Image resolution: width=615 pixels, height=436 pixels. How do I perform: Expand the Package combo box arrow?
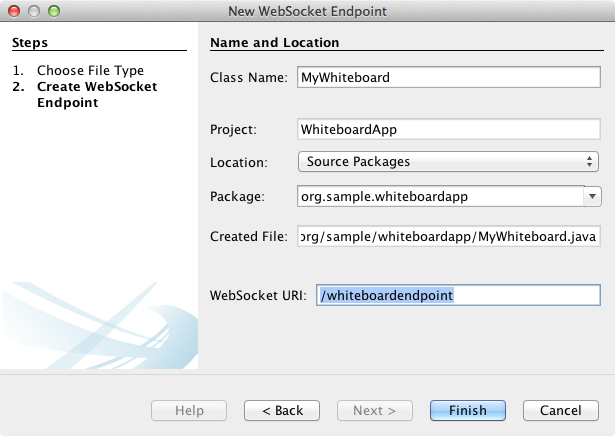click(x=592, y=197)
